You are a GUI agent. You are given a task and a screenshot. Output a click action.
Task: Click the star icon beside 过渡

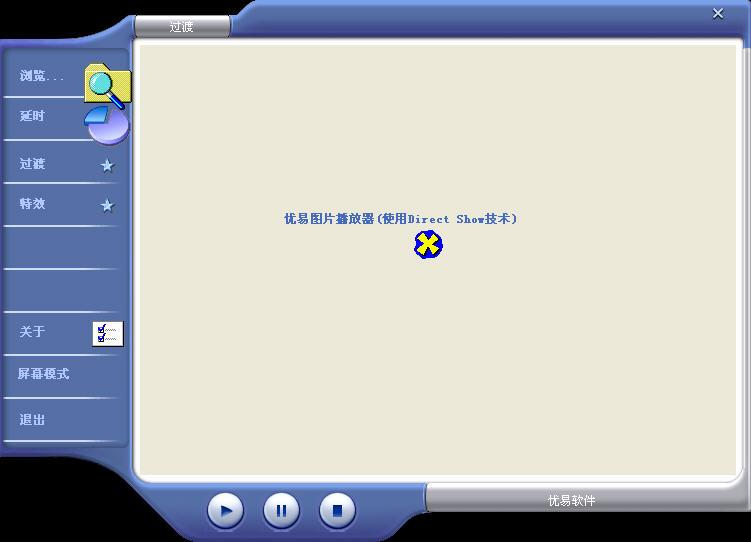click(x=107, y=166)
